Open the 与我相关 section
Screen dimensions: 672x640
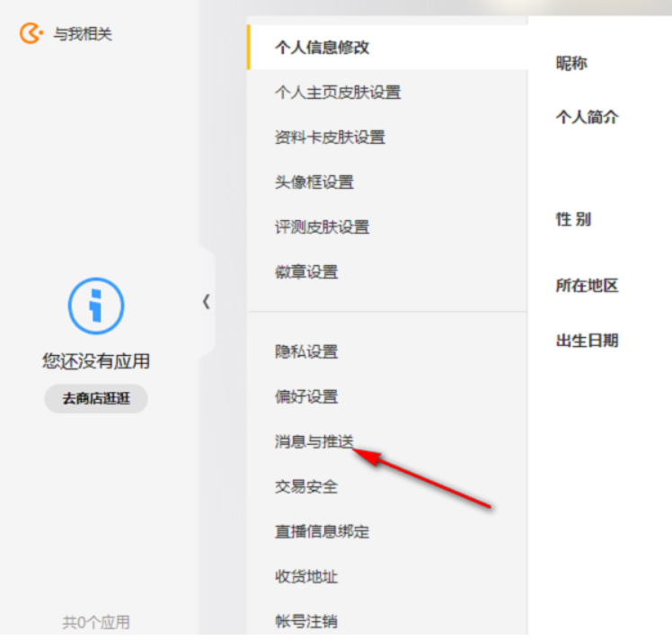[83, 34]
